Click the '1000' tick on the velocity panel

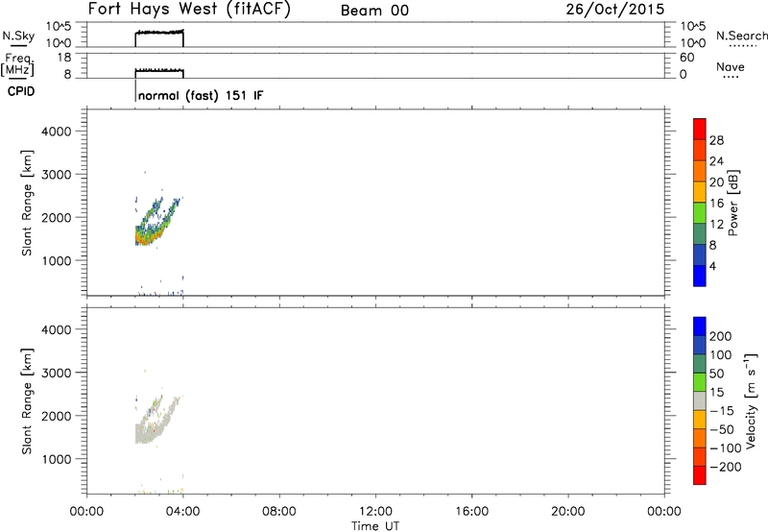[57, 459]
